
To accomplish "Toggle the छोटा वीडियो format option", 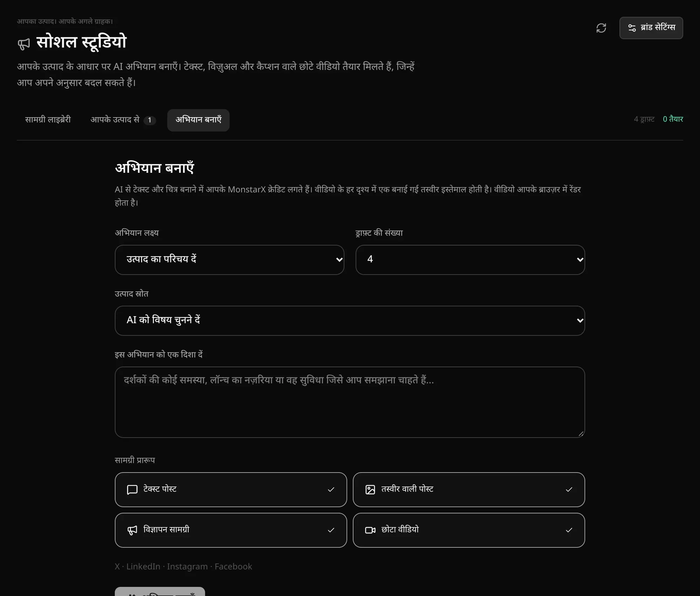I will (469, 530).
